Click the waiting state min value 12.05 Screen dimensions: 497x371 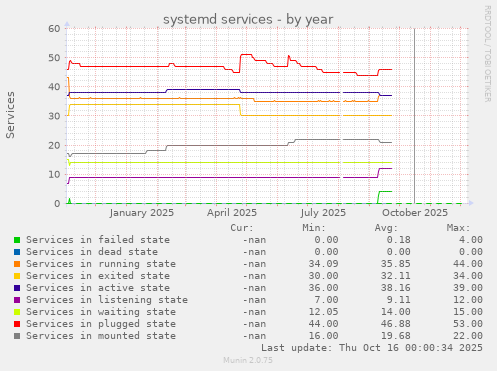(323, 312)
